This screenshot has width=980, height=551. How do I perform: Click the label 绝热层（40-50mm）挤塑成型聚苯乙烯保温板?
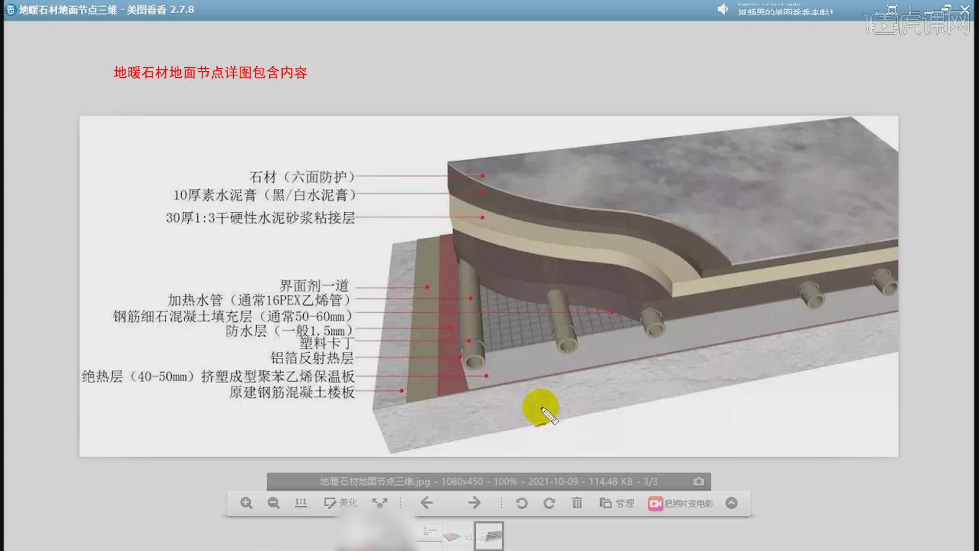tap(218, 377)
